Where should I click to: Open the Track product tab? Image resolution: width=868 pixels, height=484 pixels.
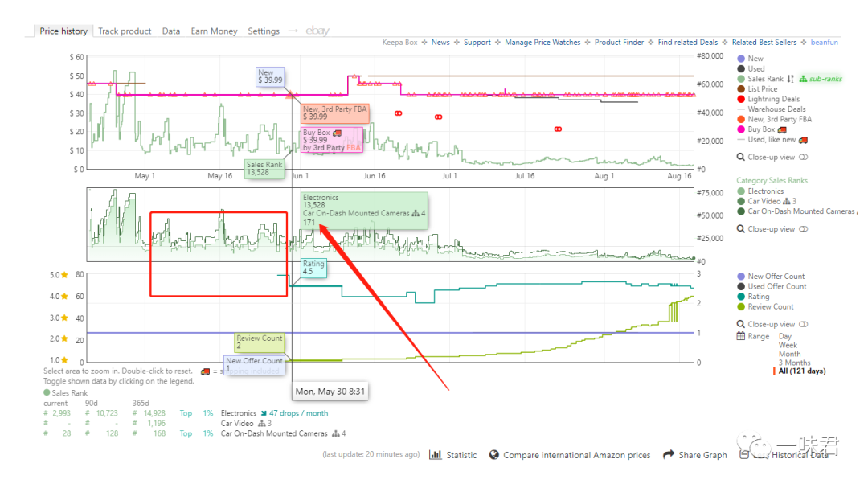tap(125, 31)
